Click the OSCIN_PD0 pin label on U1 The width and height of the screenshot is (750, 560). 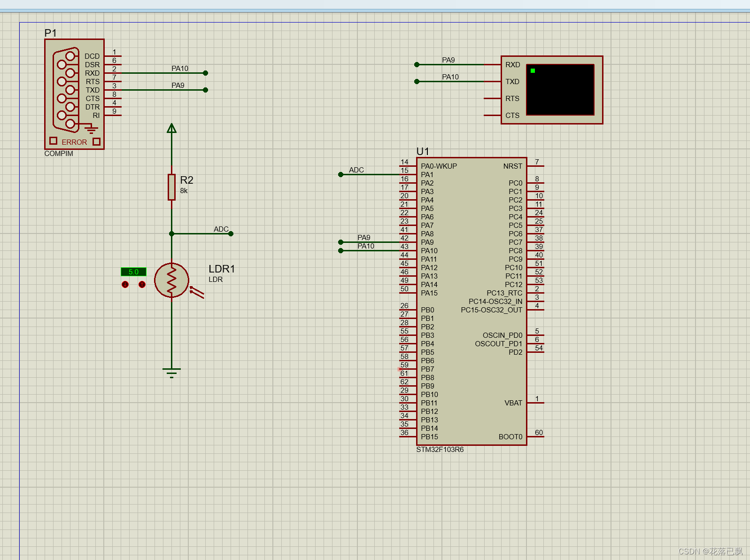pos(503,335)
